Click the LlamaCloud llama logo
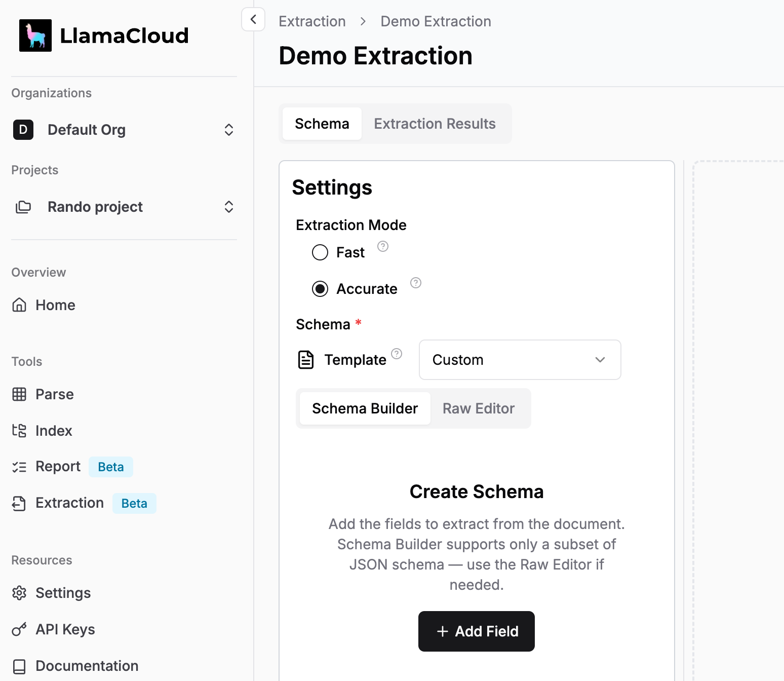Screen dimensions: 784x681 (35, 35)
